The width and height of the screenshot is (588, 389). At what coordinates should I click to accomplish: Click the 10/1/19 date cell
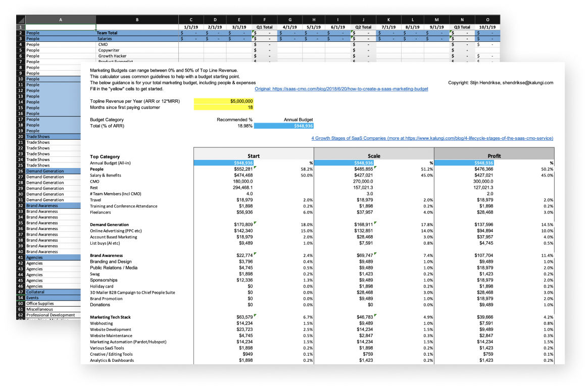pos(487,27)
